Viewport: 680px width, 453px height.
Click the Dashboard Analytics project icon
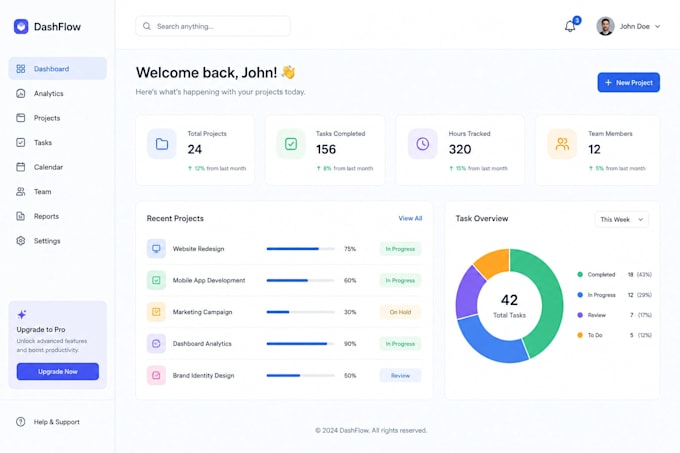156,343
